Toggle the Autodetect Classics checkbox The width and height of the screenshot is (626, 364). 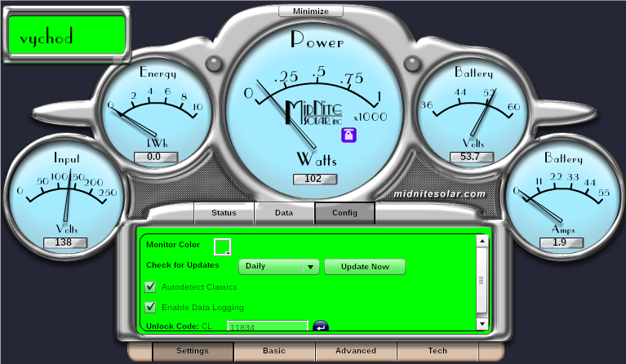[150, 286]
